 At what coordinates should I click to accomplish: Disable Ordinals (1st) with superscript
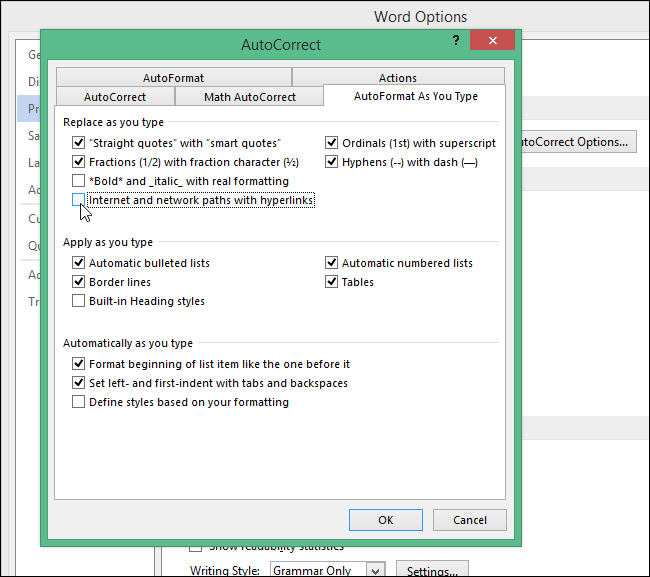(332, 143)
